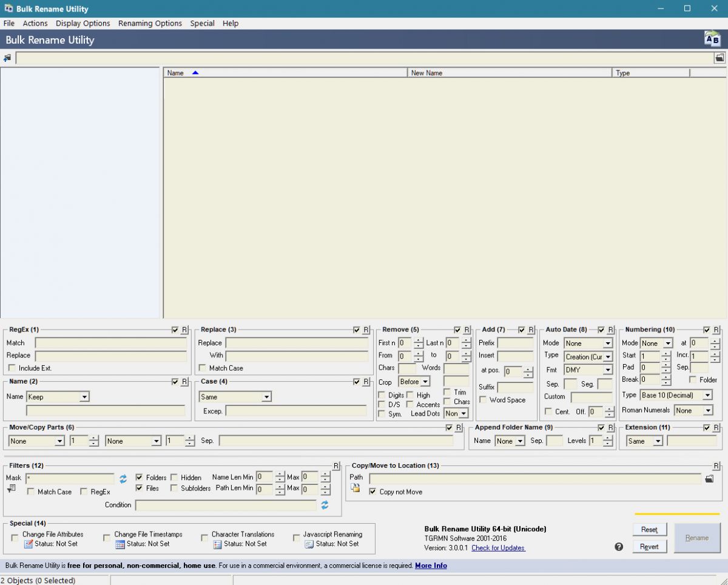The image size is (728, 585).
Task: Open the Renaming Options menu
Action: click(x=150, y=23)
